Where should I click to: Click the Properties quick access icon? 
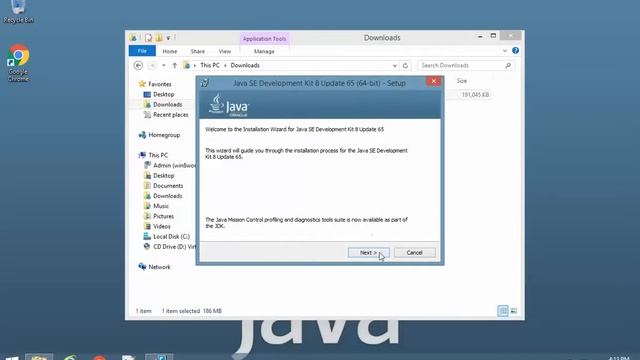tap(149, 38)
